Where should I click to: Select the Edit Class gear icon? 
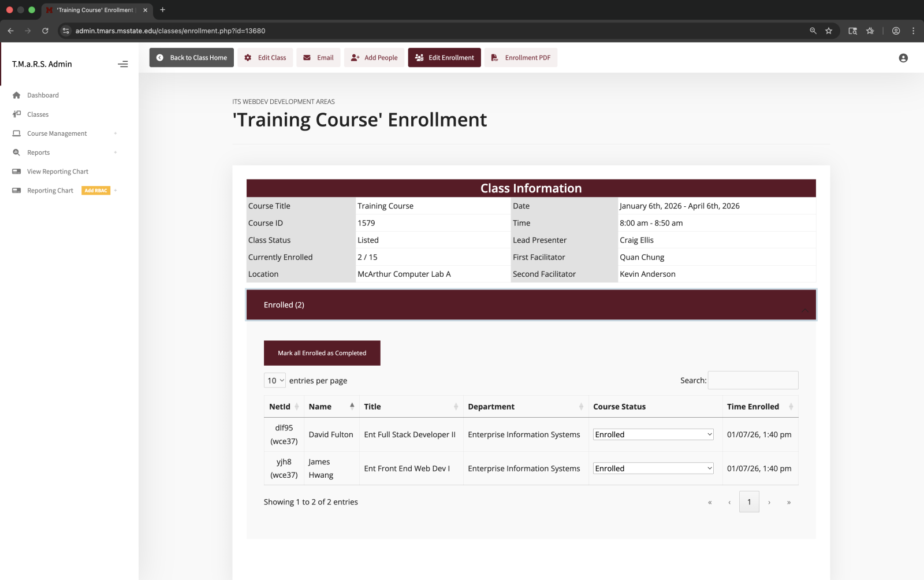(x=247, y=57)
